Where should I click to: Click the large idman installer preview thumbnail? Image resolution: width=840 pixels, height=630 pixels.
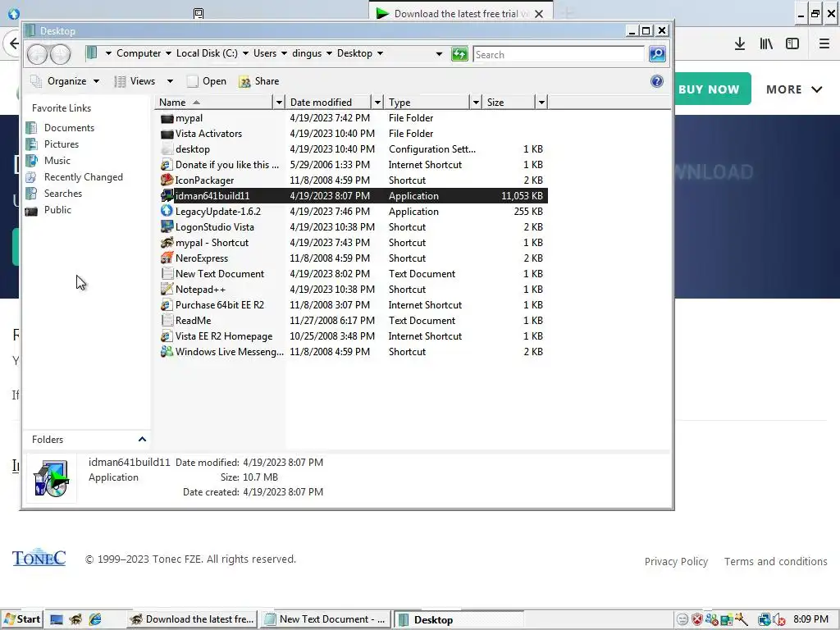click(x=52, y=478)
